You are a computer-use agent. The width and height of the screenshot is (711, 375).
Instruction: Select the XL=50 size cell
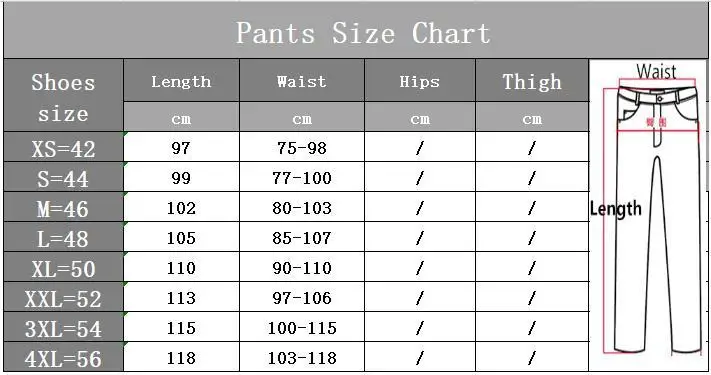tap(63, 267)
